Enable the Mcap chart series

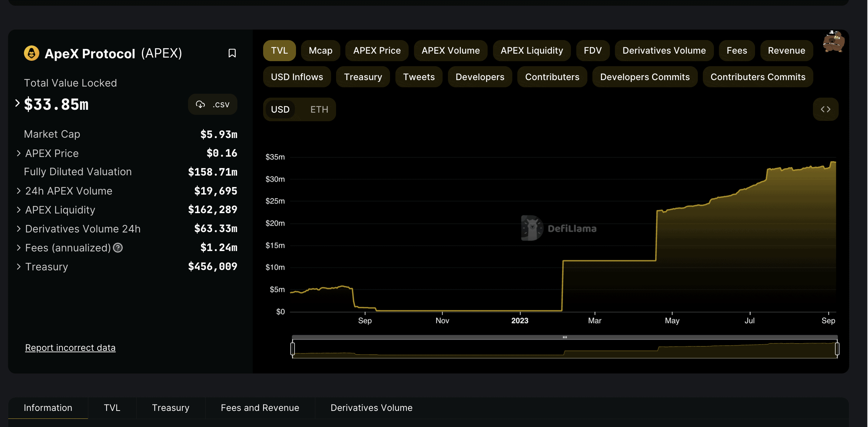pyautogui.click(x=320, y=51)
